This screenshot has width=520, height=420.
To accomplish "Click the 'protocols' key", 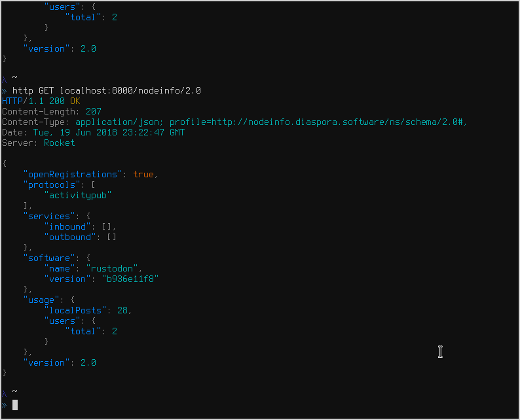I will click(52, 185).
